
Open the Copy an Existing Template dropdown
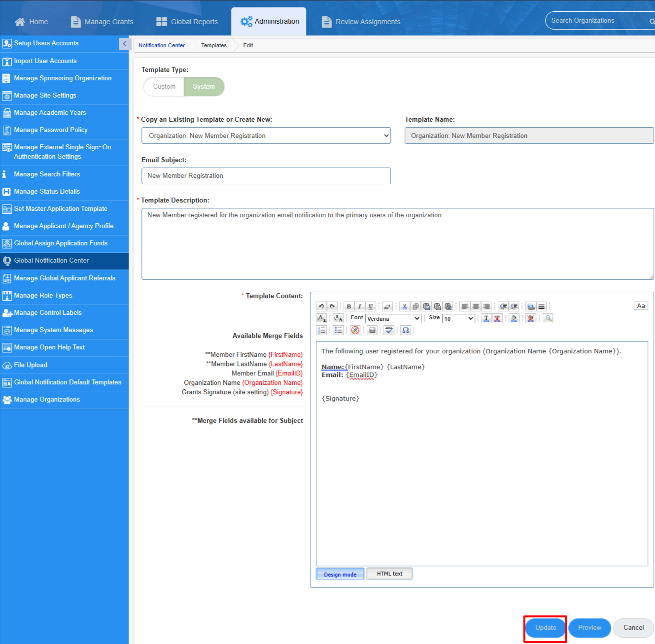coord(266,136)
